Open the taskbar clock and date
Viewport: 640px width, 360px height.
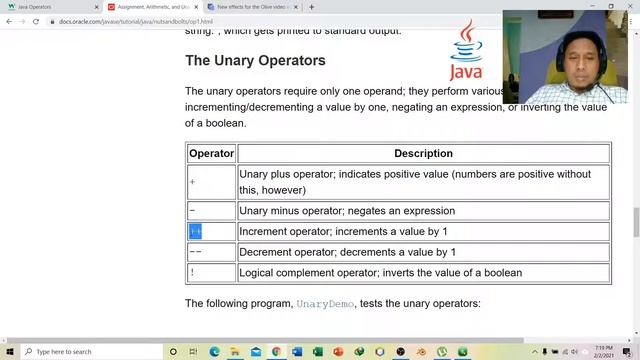point(604,351)
